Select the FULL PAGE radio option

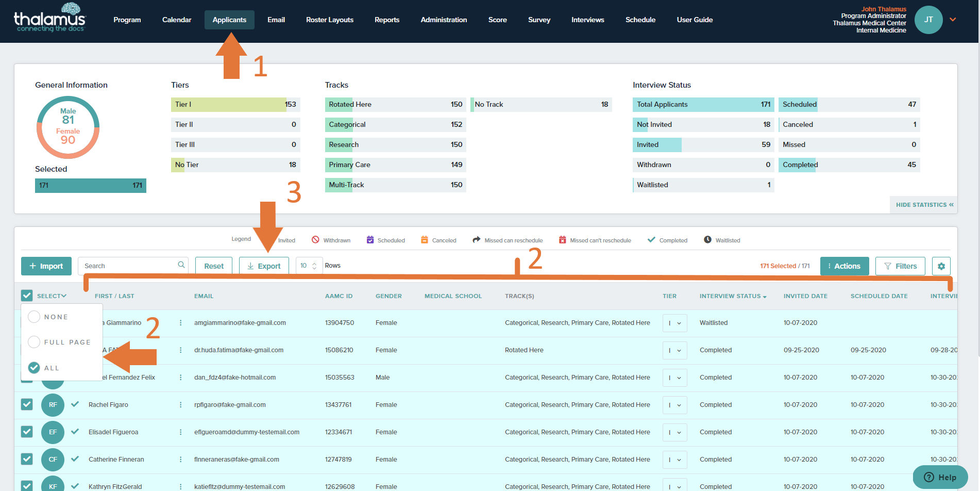[x=34, y=342]
